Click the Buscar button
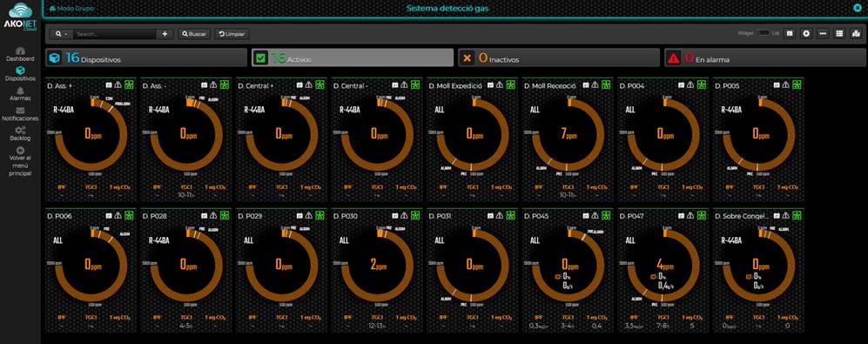Screen dimensions: 868x344 tap(194, 34)
